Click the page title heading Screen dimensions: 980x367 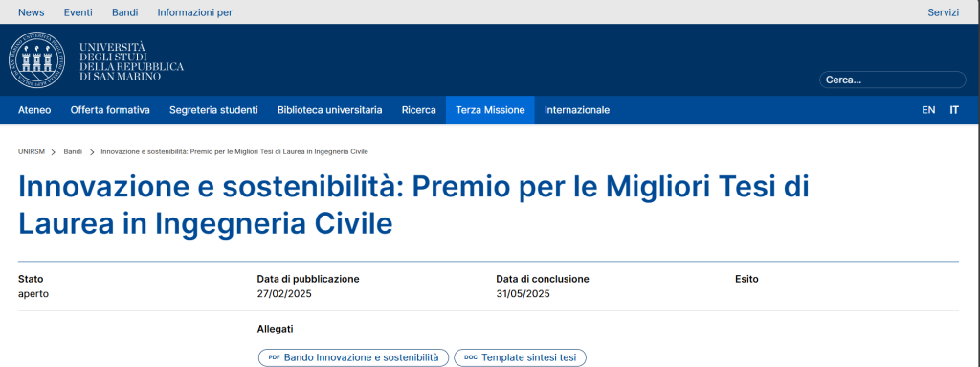(x=413, y=205)
